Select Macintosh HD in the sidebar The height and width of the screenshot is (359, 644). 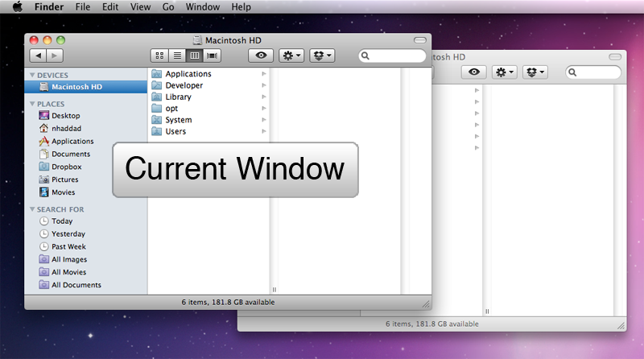tap(86, 87)
